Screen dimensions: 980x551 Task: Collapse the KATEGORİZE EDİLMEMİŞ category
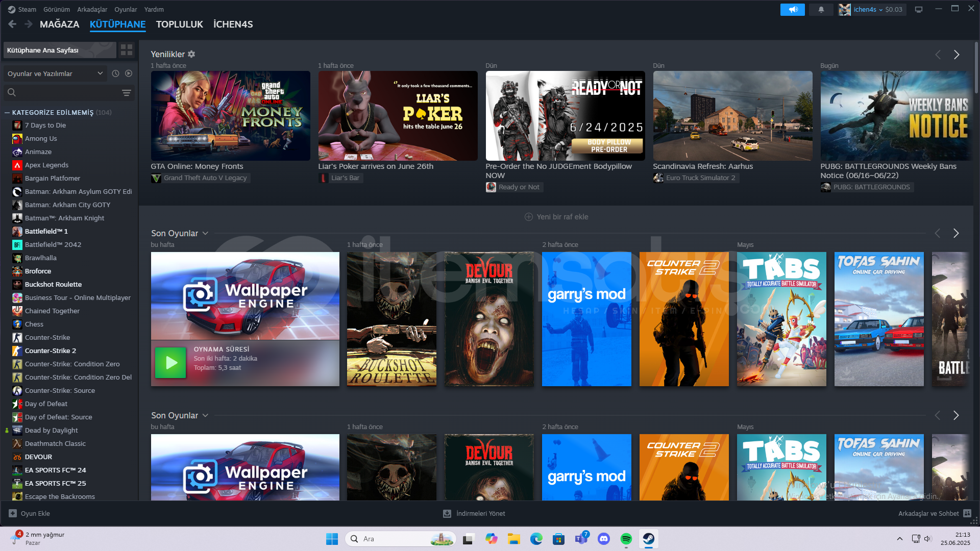[7, 112]
